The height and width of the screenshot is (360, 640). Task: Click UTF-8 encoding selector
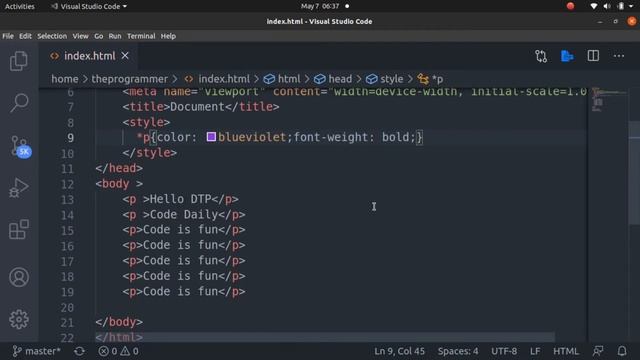(504, 351)
